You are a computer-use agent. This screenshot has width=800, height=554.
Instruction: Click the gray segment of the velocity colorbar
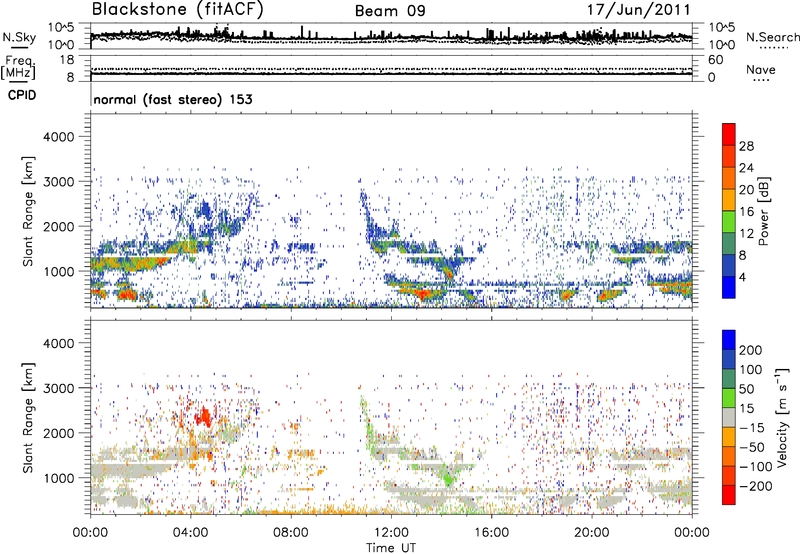coord(729,418)
